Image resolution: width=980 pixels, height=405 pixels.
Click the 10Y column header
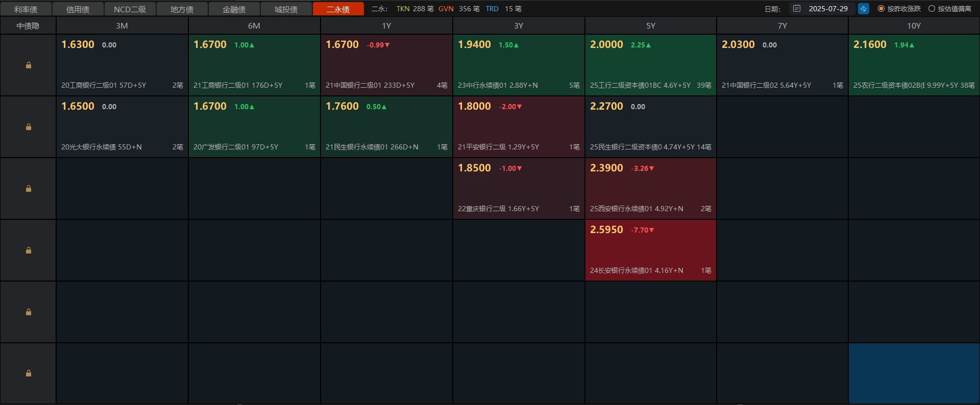click(914, 26)
